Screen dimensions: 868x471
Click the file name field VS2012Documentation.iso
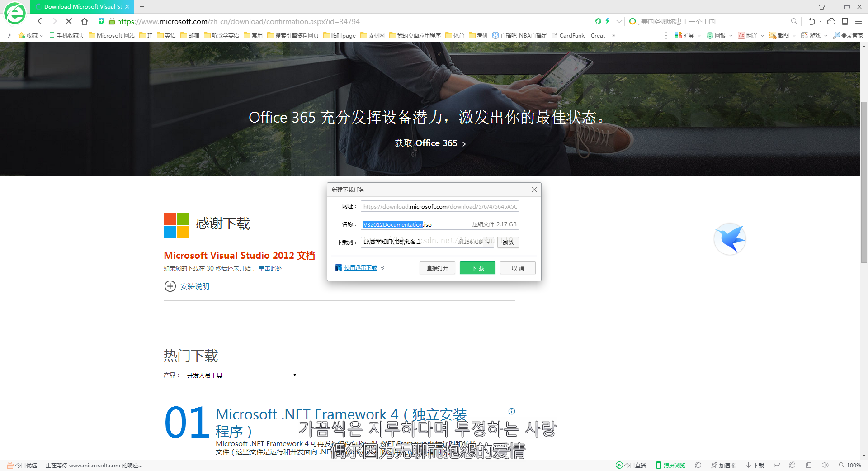[x=439, y=224]
